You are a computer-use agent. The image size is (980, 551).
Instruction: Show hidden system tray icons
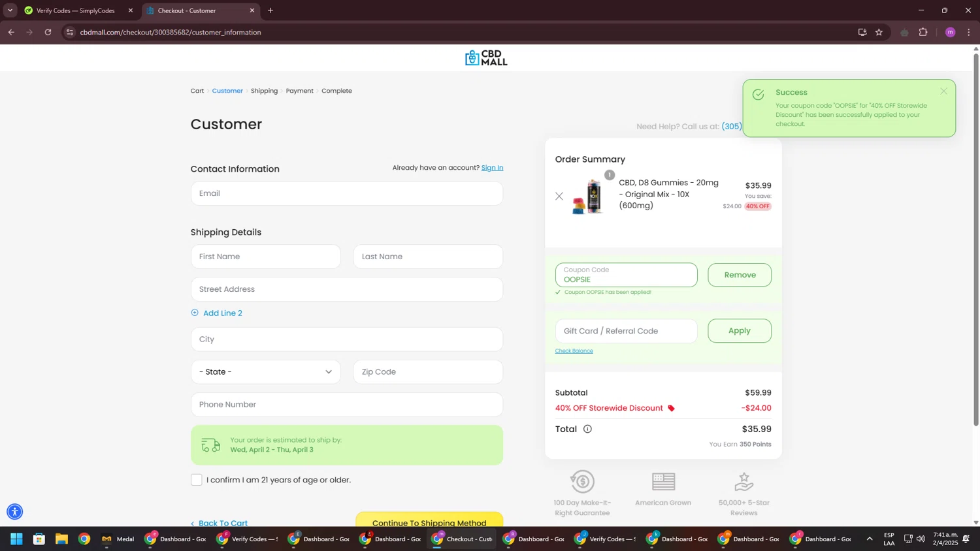pyautogui.click(x=870, y=539)
